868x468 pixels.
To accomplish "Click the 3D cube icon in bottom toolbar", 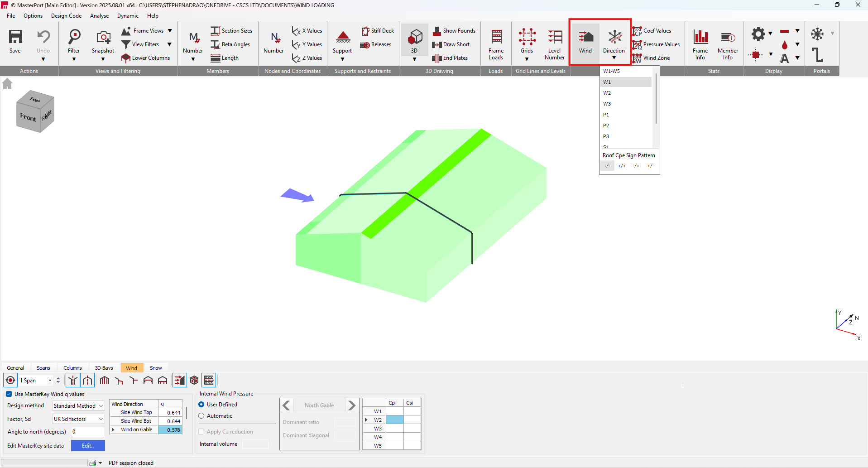I will [x=194, y=381].
